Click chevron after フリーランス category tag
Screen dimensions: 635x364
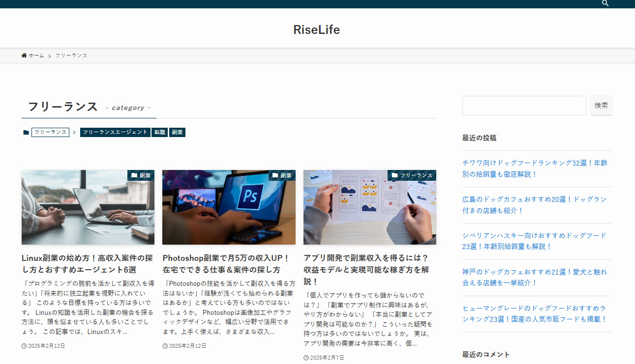[x=75, y=133]
